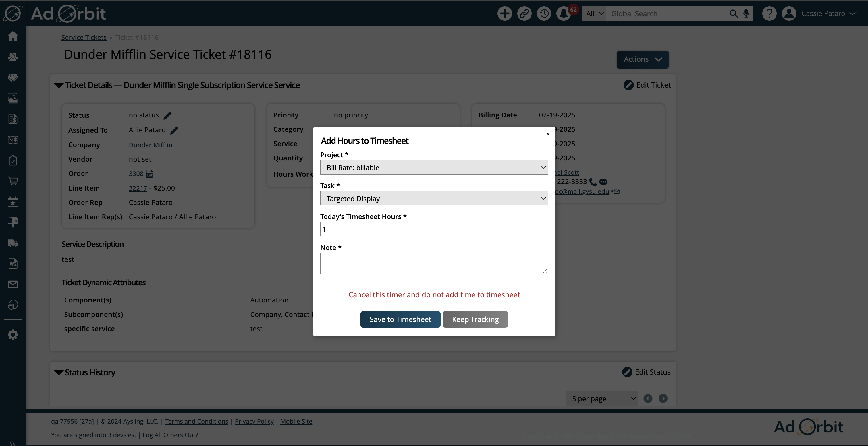
Task: Go to next Status History page arrow
Action: (x=663, y=399)
